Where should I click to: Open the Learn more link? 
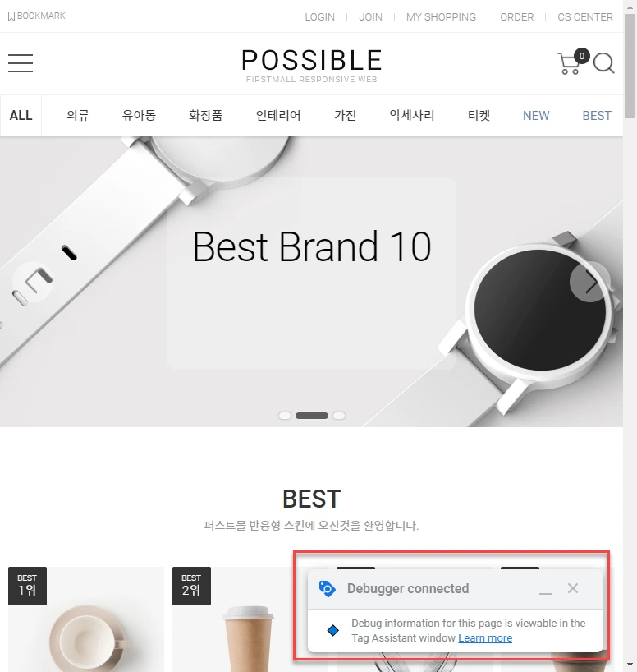pyautogui.click(x=485, y=638)
